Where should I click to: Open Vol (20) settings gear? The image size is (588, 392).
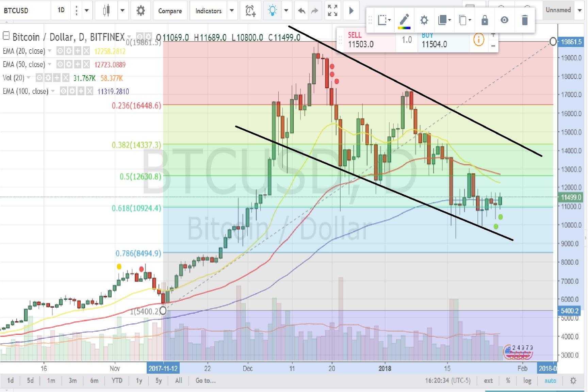[x=48, y=78]
